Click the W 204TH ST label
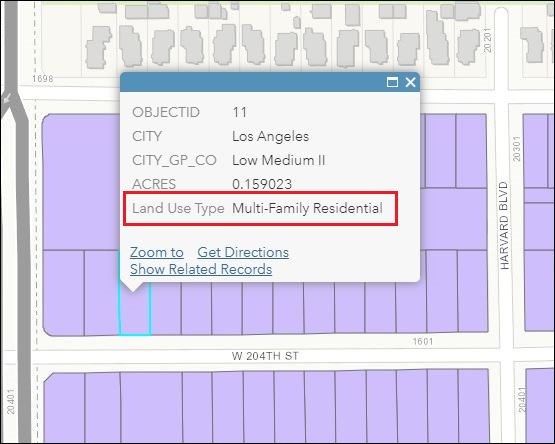The height and width of the screenshot is (444, 555). 265,356
